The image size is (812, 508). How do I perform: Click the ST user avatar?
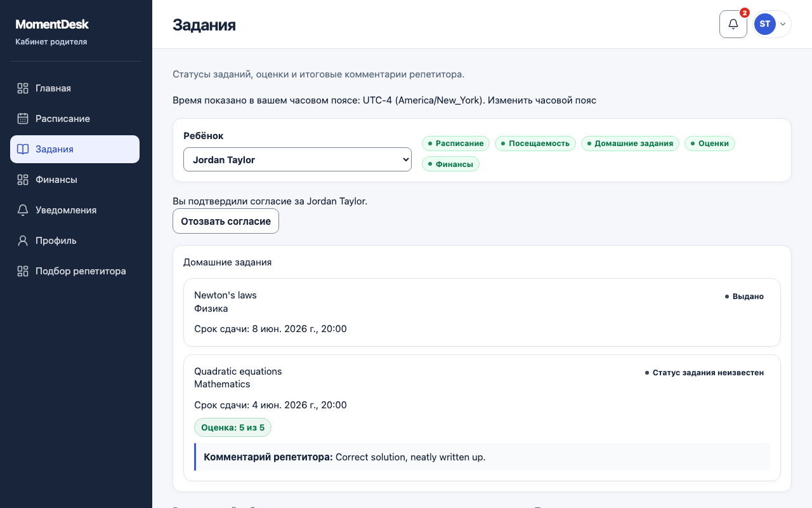(765, 24)
